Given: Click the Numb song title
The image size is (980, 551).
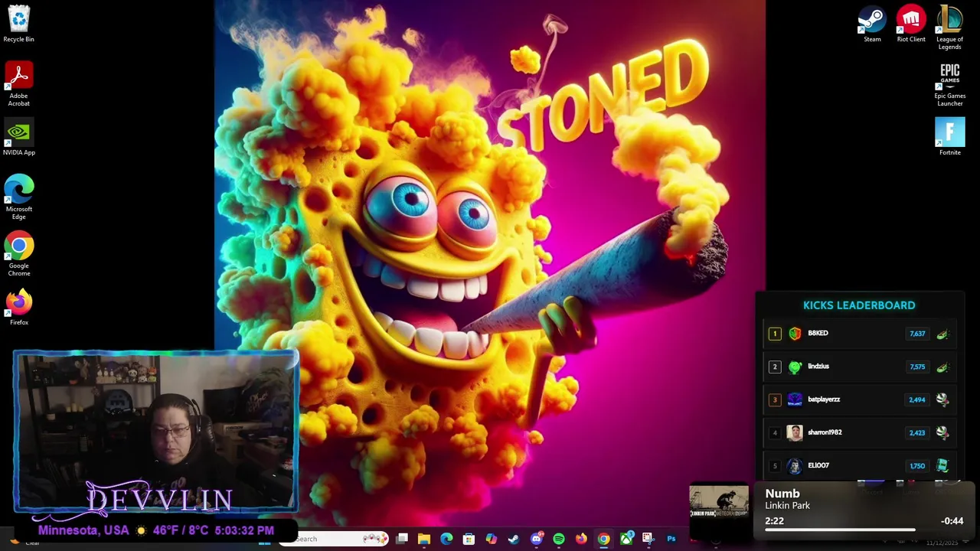Looking at the screenshot, I should coord(782,494).
